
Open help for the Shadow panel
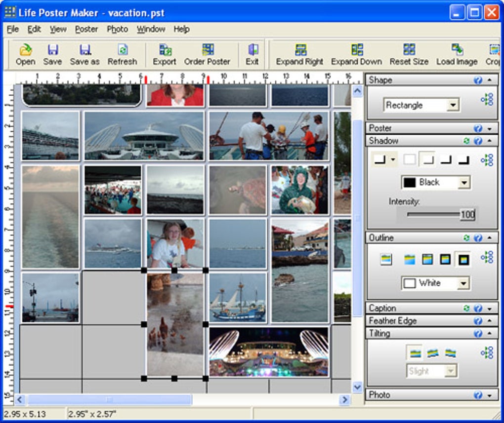[478, 141]
